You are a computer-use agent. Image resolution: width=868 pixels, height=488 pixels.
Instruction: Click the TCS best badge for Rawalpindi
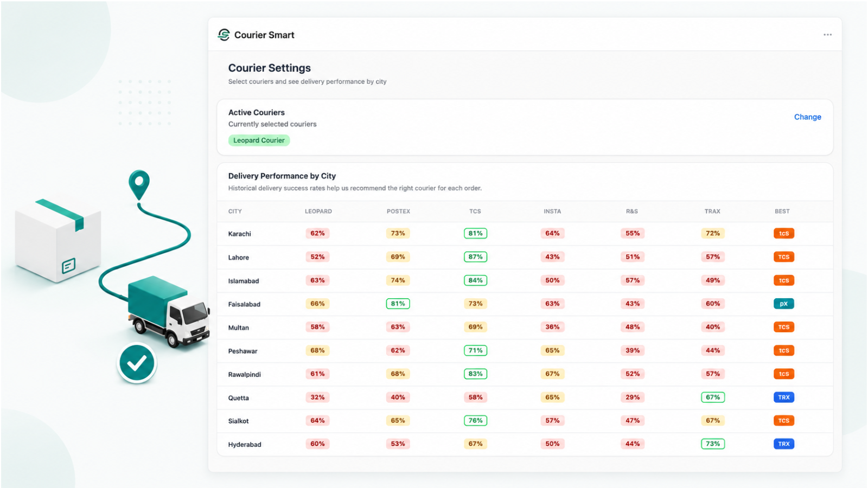pos(783,374)
